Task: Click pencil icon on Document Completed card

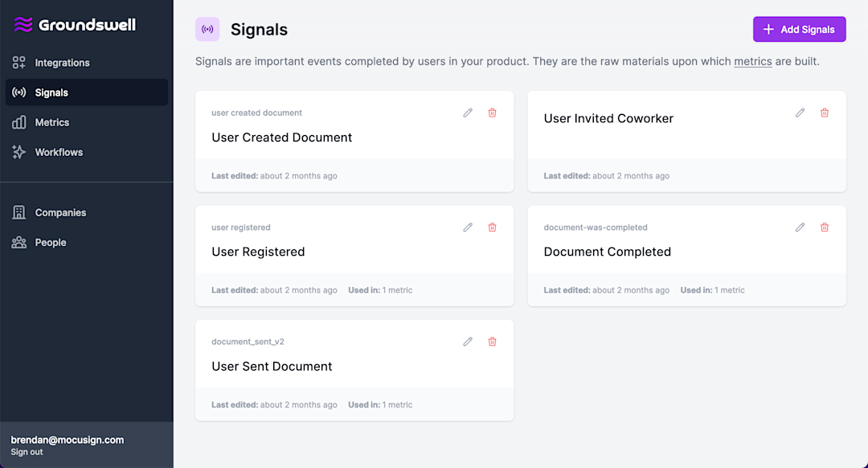Action: [x=800, y=228]
